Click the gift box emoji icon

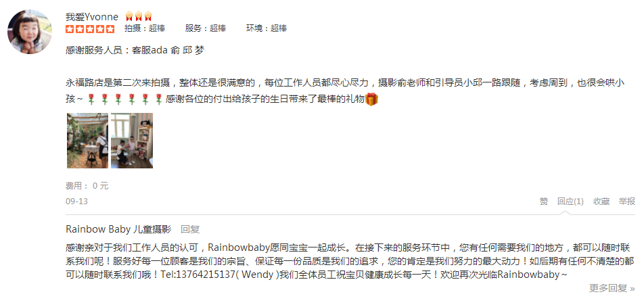click(x=371, y=99)
